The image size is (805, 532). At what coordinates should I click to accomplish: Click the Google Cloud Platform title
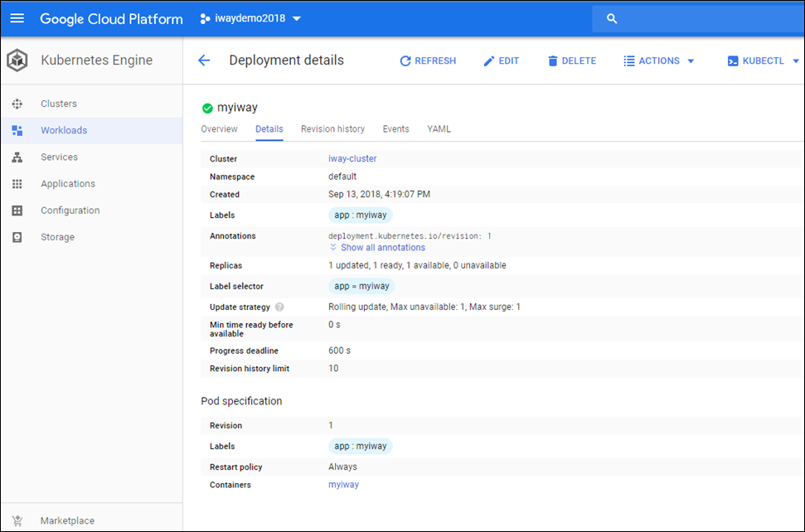click(x=111, y=19)
